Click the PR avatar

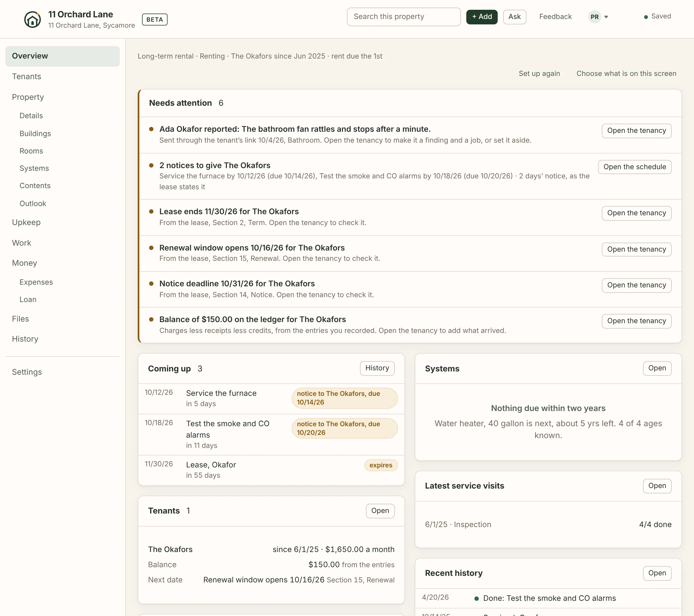[595, 17]
